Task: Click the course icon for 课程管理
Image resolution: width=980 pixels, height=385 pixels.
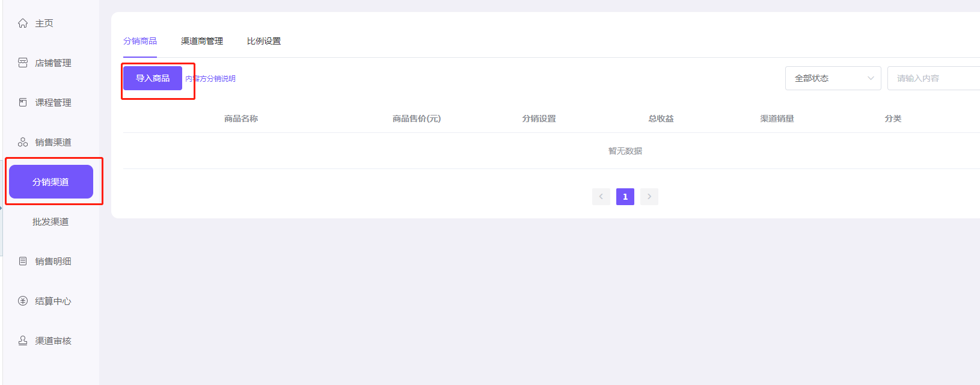Action: (23, 103)
